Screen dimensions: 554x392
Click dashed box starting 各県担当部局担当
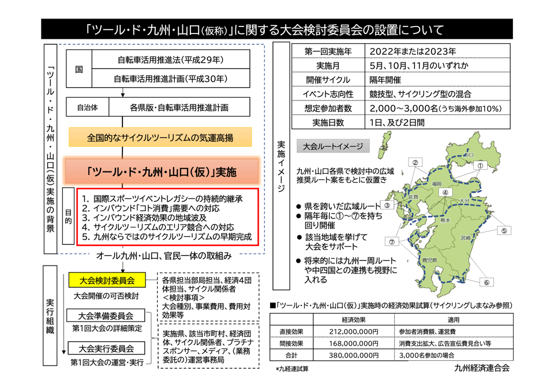pyautogui.click(x=208, y=297)
